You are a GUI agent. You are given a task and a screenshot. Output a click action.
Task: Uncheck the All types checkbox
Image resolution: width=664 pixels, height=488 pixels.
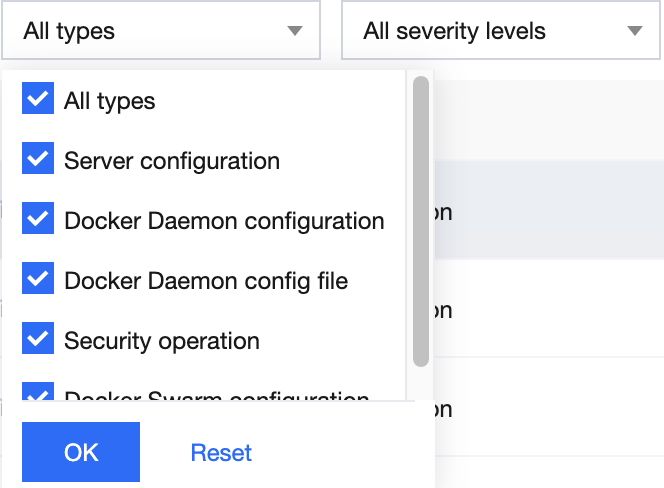pos(38,100)
